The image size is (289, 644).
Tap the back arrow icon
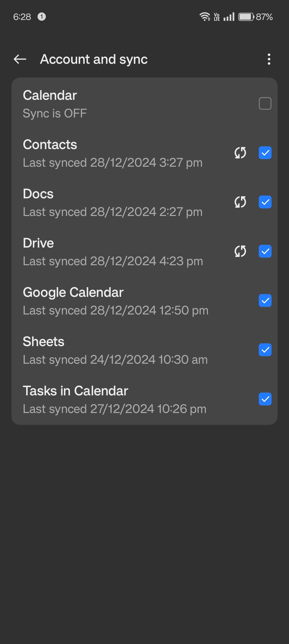pos(20,59)
